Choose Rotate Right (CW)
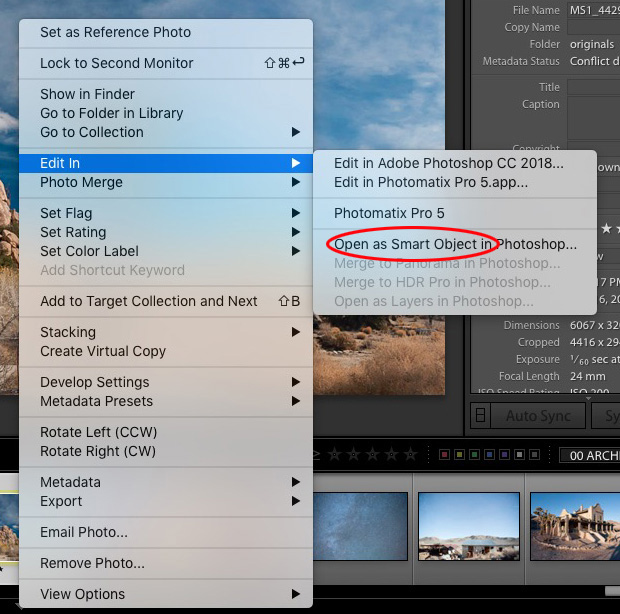Image resolution: width=620 pixels, height=614 pixels. click(166, 451)
